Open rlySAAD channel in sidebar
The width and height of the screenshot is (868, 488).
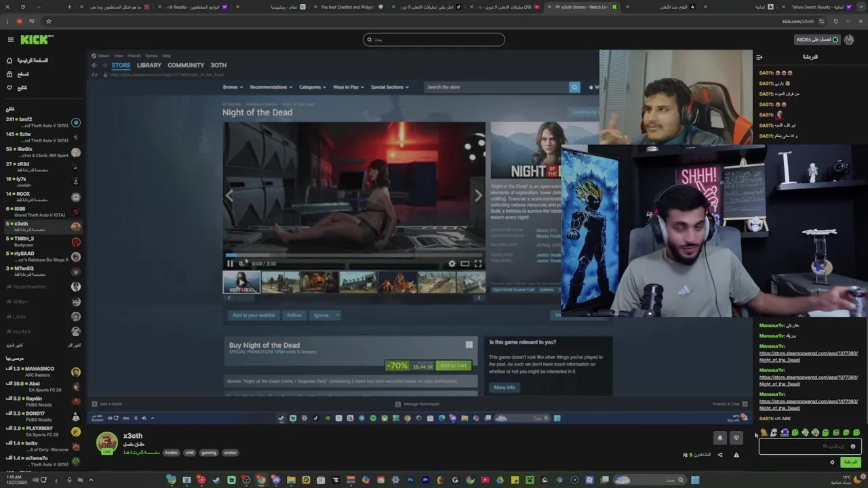[43, 257]
